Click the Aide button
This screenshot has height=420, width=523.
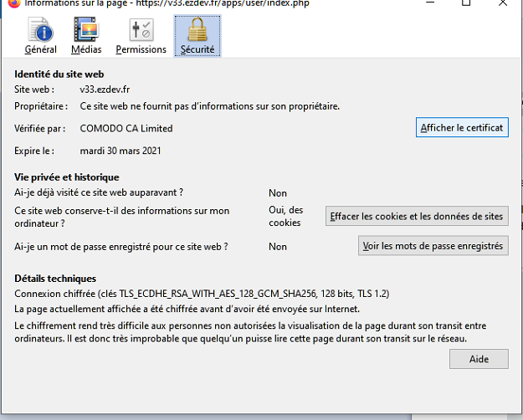[478, 358]
